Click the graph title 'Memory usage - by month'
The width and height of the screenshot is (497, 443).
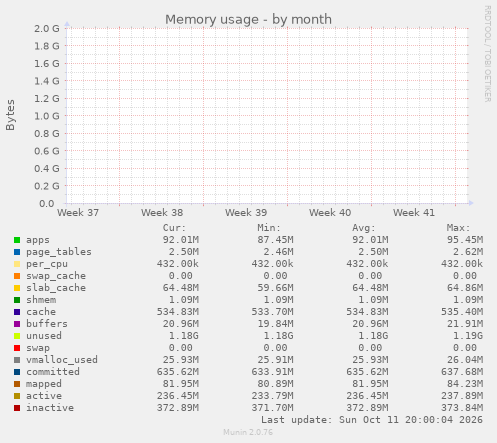pos(248,19)
